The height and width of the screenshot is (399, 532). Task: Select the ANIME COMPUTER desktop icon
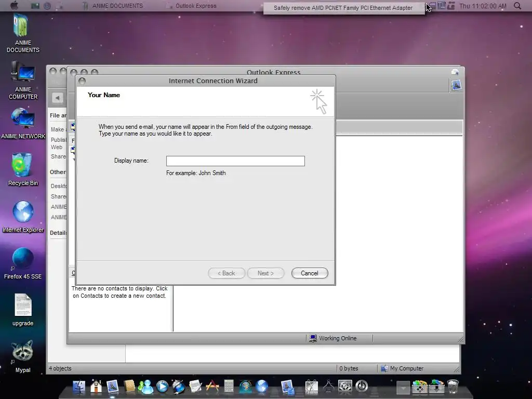coord(23,80)
